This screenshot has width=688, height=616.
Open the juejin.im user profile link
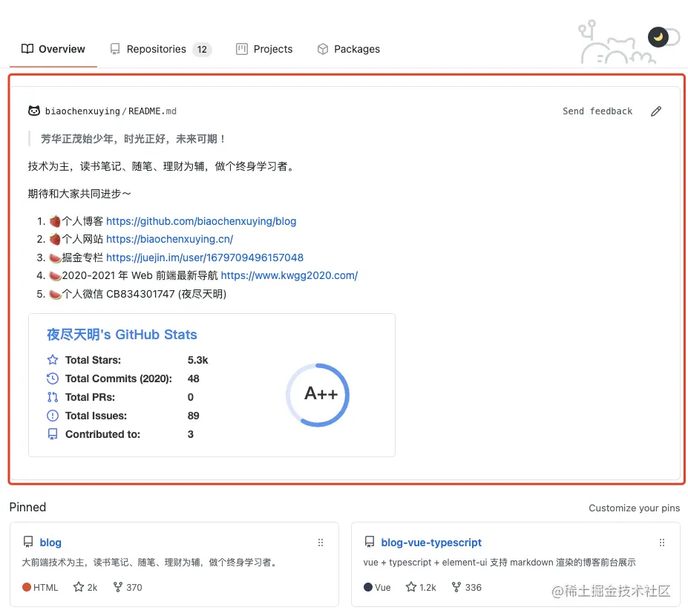tap(204, 258)
